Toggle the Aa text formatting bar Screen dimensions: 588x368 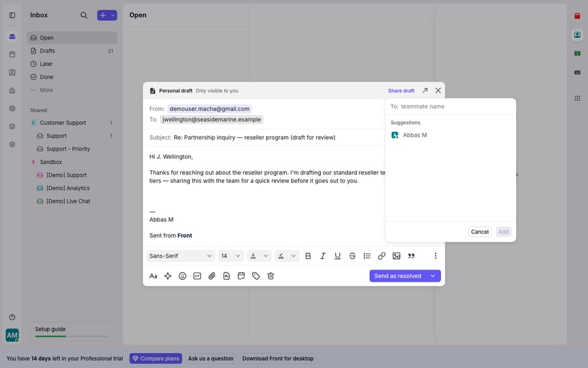point(153,276)
